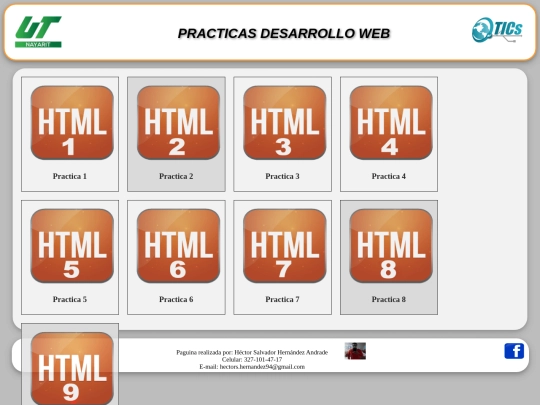Open the HTML 3 icon
The width and height of the screenshot is (540, 405).
(284, 123)
